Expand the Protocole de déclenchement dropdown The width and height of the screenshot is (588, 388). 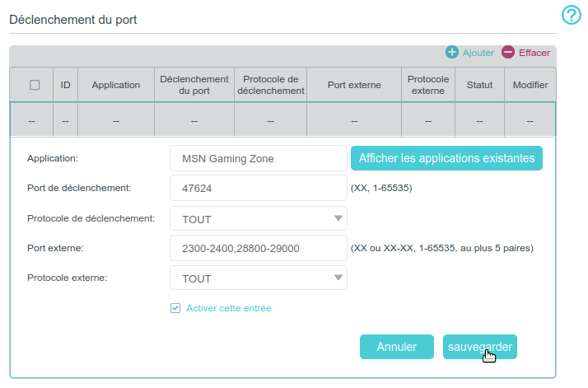point(258,218)
